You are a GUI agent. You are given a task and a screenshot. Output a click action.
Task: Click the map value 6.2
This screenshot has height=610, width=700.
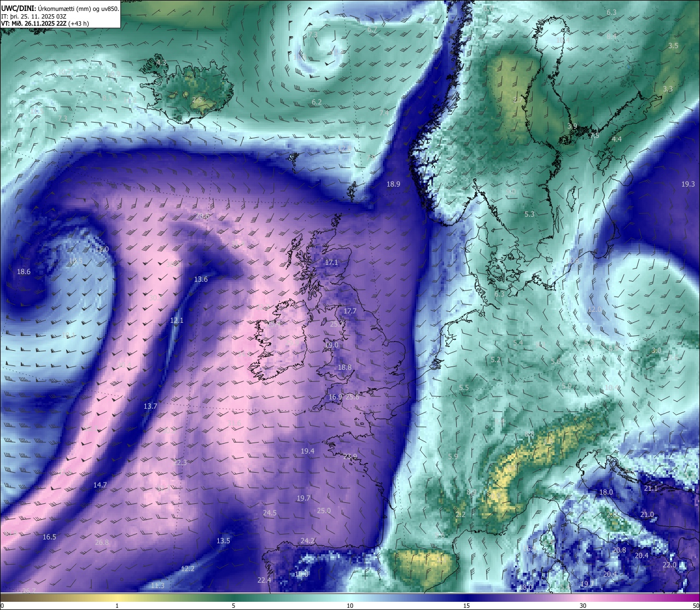317,102
